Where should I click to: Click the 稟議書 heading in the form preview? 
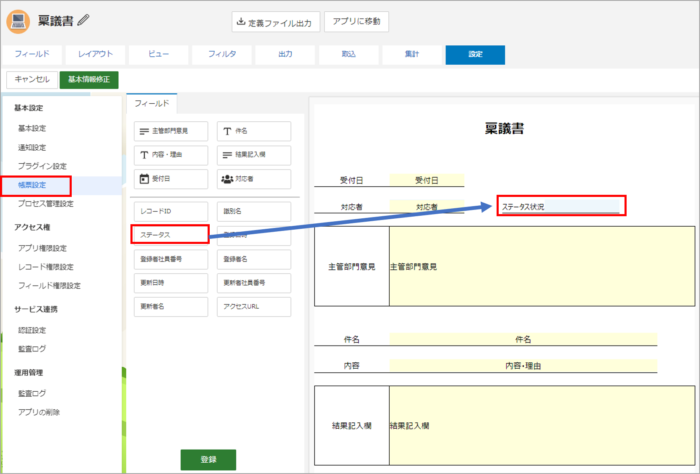504,129
